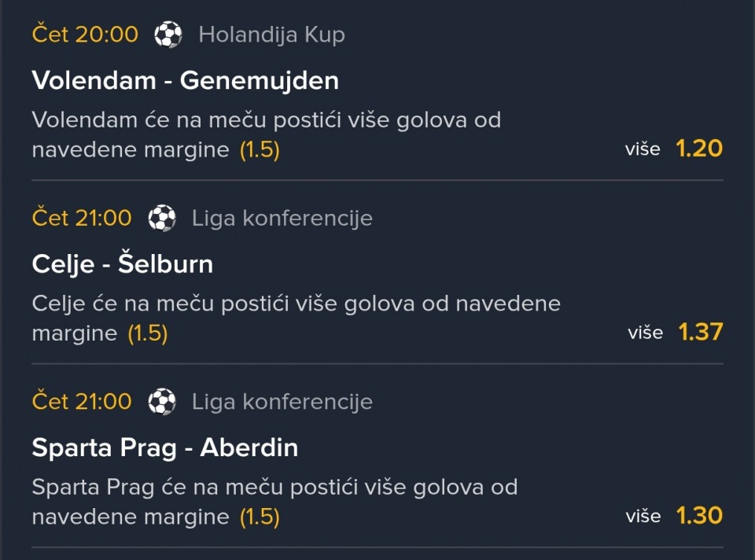755x560 pixels.
Task: Open the Volendam - Genemujden match
Action: point(186,80)
